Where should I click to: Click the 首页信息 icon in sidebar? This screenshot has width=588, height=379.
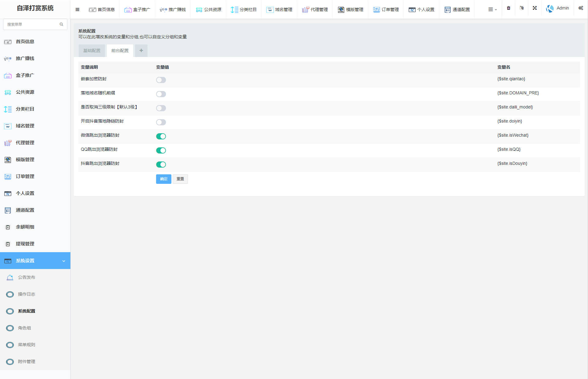pyautogui.click(x=8, y=42)
